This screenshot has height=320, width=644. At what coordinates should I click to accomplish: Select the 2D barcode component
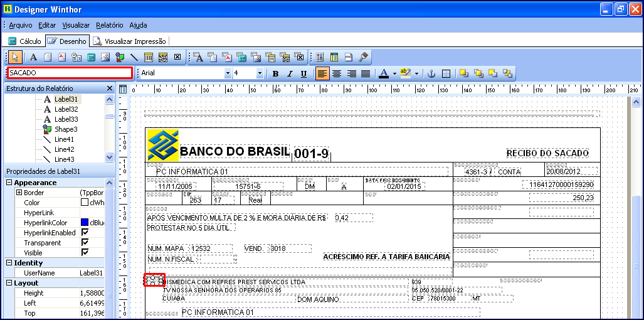tap(162, 57)
